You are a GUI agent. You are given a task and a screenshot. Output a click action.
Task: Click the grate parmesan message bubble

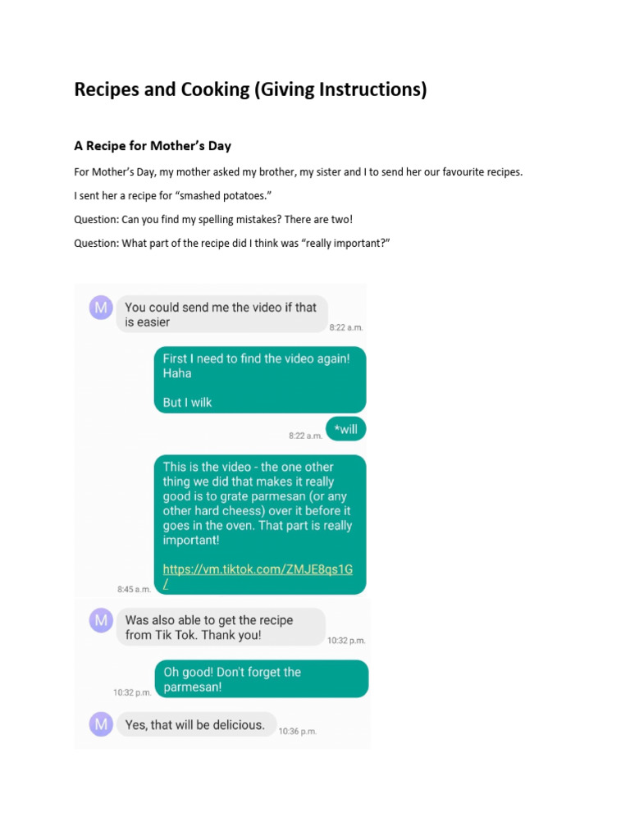pyautogui.click(x=260, y=524)
